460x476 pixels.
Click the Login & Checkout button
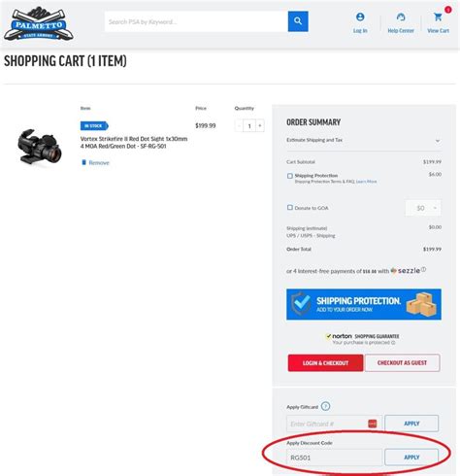pyautogui.click(x=325, y=363)
